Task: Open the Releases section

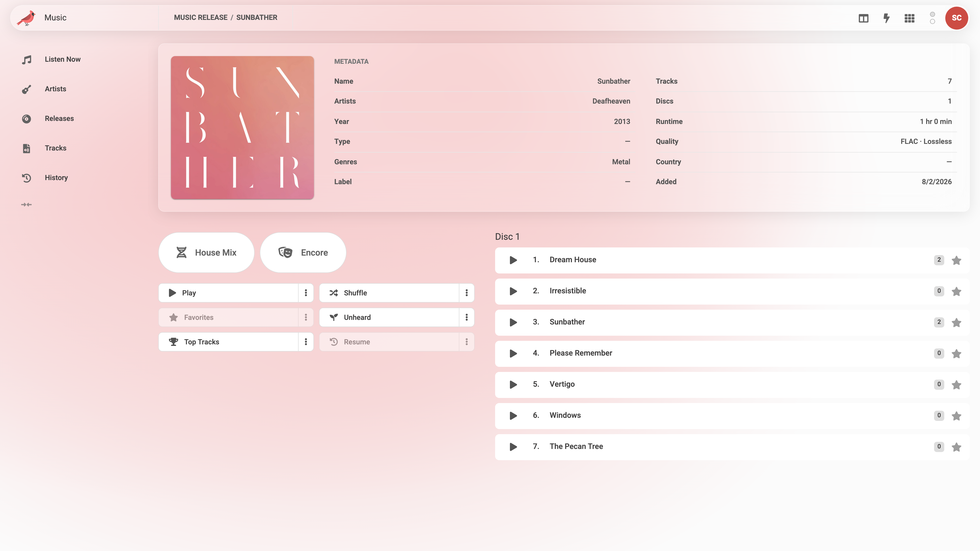Action: pyautogui.click(x=59, y=119)
